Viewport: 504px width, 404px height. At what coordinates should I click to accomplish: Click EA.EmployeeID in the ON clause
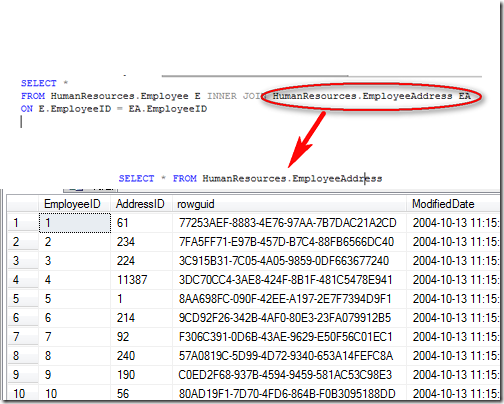[x=168, y=109]
